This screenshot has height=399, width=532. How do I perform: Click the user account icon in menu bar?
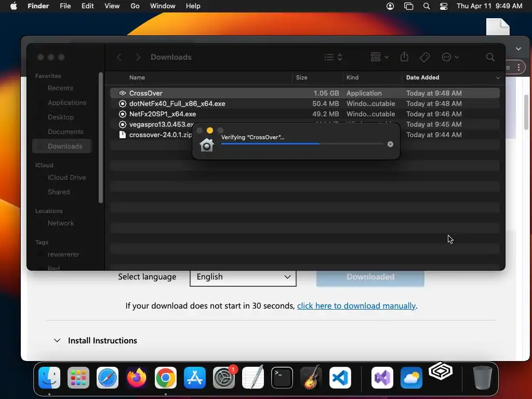tap(390, 6)
